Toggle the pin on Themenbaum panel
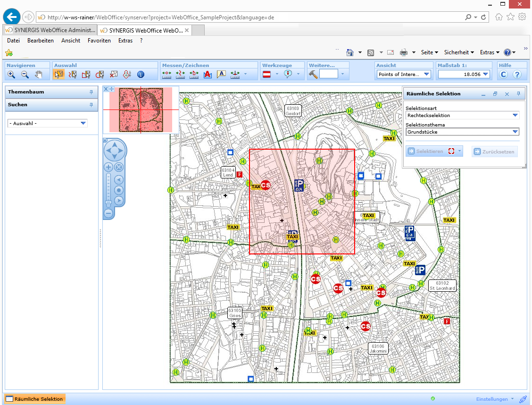Viewport: 532px width, 405px height. tap(91, 92)
